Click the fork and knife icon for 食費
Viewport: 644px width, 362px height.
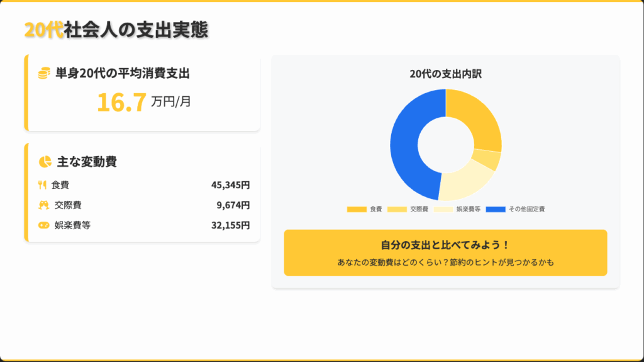tap(43, 185)
